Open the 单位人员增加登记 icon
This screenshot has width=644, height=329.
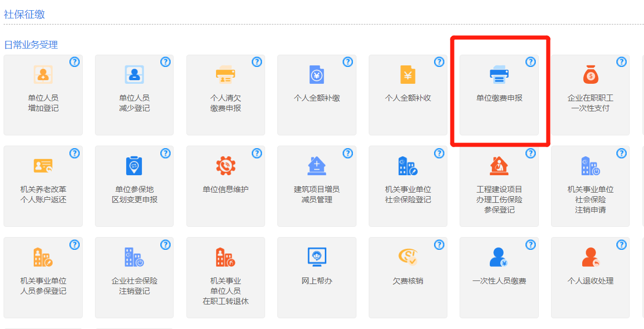[x=43, y=75]
